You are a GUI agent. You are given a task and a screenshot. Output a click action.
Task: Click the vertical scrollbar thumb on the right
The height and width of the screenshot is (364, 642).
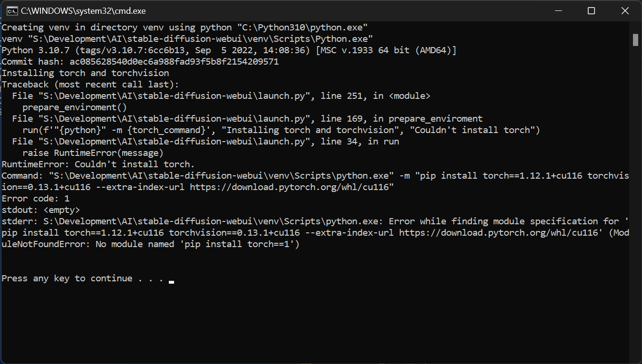637,39
